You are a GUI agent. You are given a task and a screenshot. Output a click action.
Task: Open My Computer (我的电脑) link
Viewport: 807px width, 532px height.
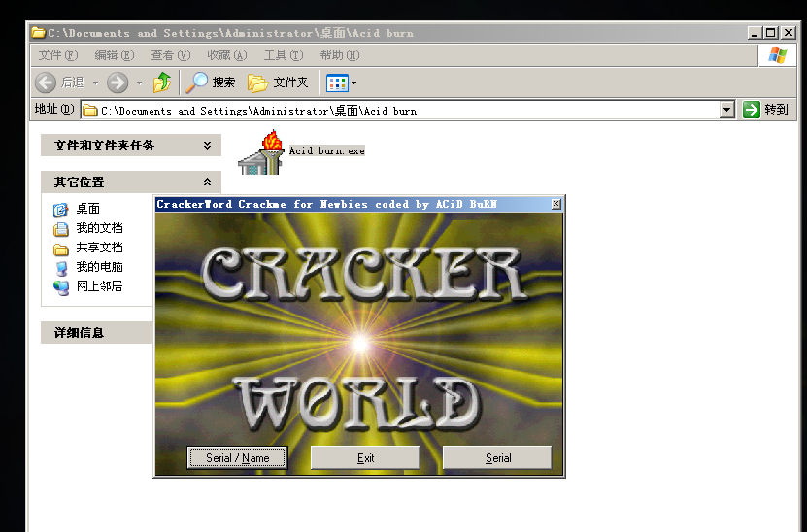point(99,267)
